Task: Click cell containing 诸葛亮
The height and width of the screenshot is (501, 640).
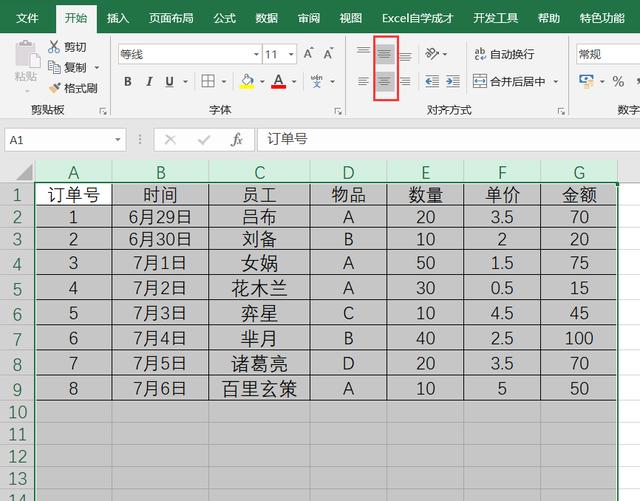Action: point(259,363)
